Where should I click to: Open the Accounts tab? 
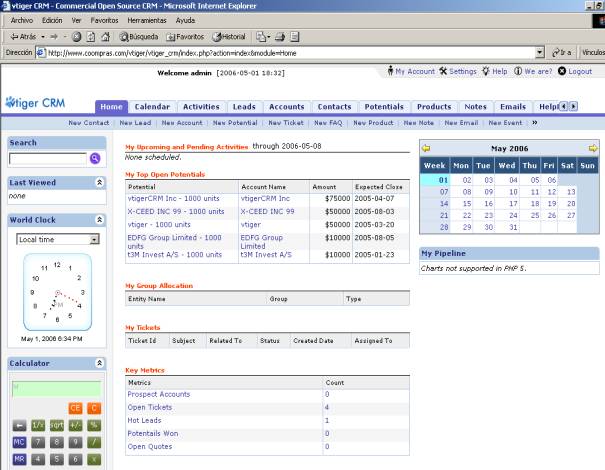click(x=287, y=107)
